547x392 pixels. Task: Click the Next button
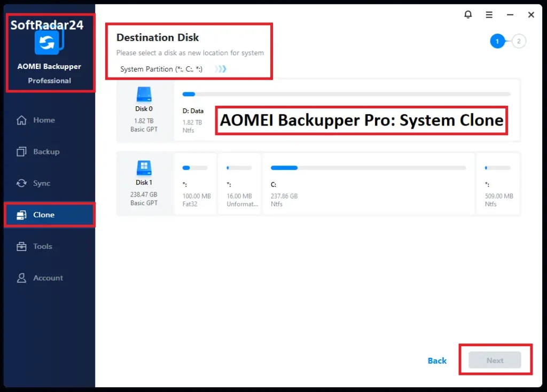[x=495, y=360]
